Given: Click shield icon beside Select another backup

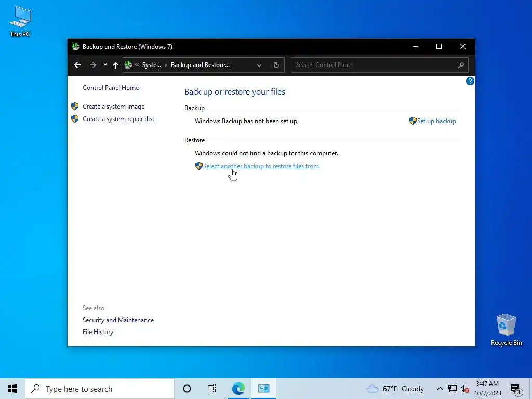Looking at the screenshot, I should pos(199,166).
